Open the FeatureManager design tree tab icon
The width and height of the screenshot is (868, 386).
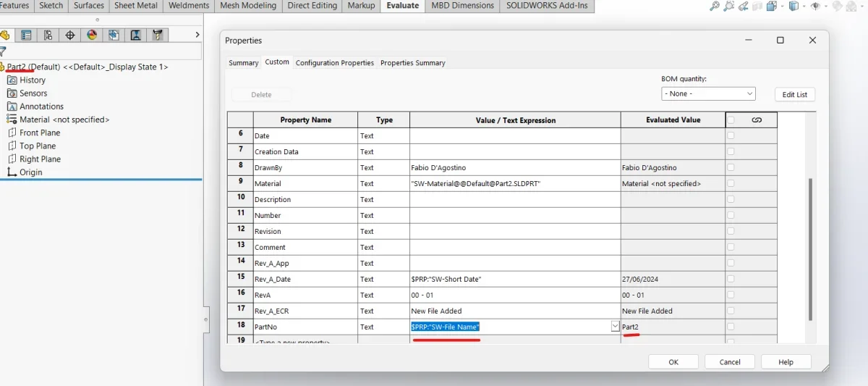(x=4, y=35)
